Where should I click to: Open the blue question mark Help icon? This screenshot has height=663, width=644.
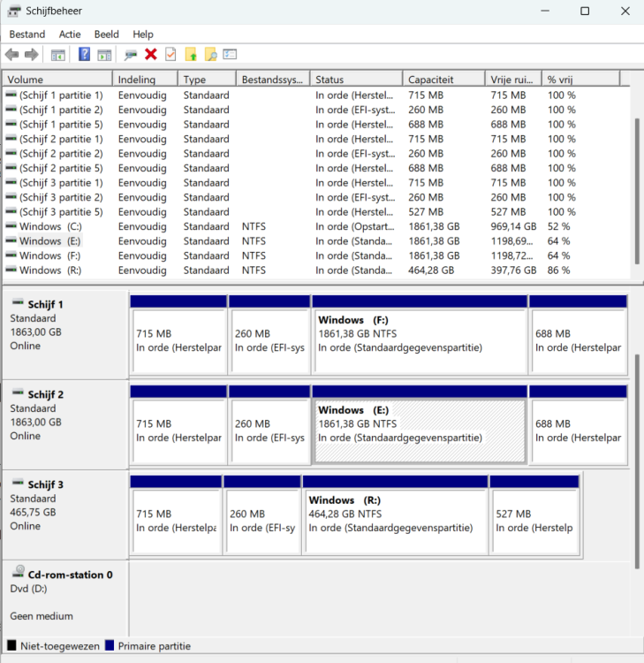[x=84, y=55]
